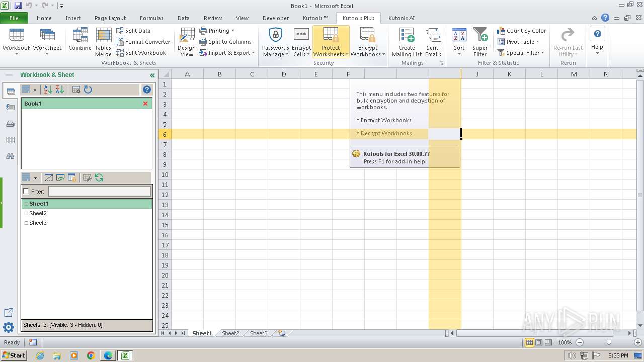Click the Combine workbooks icon
Viewport: 644px width, 362px height.
click(80, 40)
